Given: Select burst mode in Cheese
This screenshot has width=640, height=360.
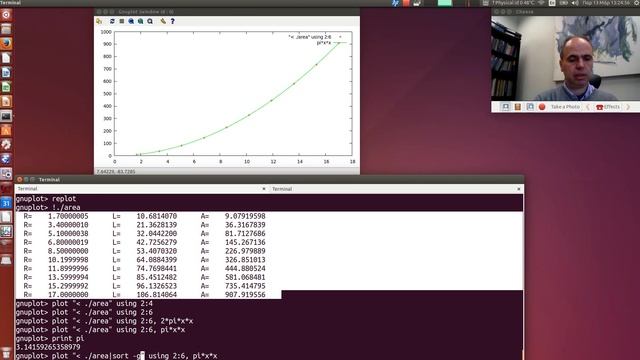Looking at the screenshot, I should 530,107.
